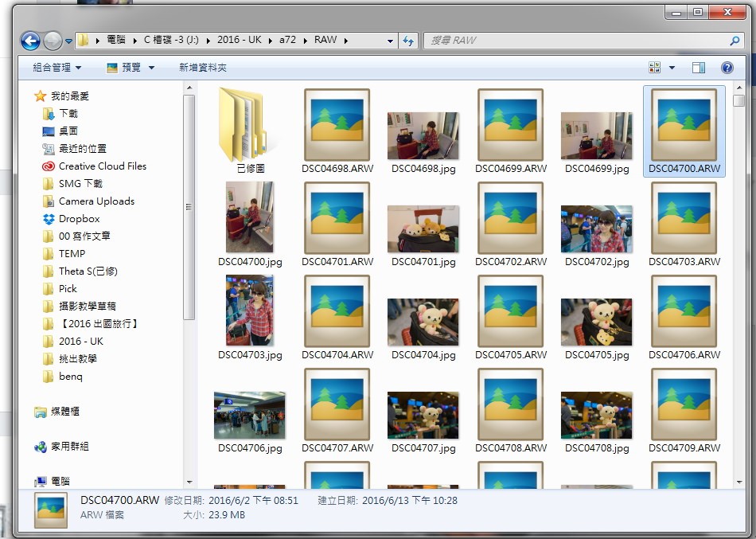Open the 組合管理 organize menu
This screenshot has width=756, height=539.
pos(57,68)
